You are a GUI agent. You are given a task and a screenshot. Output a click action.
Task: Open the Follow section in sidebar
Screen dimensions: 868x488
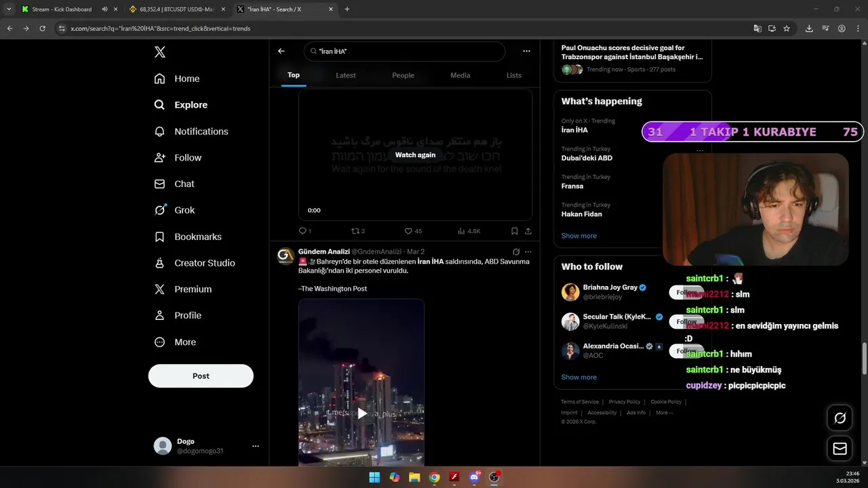178,158
